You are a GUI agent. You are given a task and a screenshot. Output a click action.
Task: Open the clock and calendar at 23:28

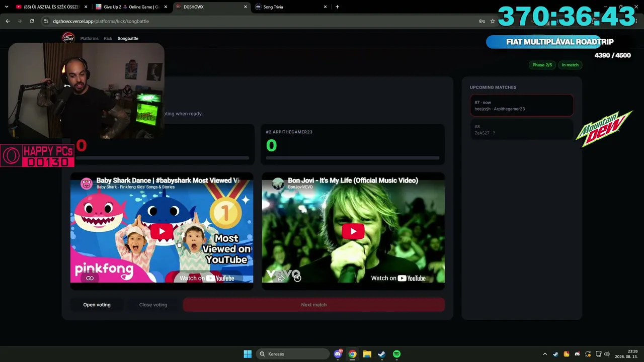click(x=627, y=354)
